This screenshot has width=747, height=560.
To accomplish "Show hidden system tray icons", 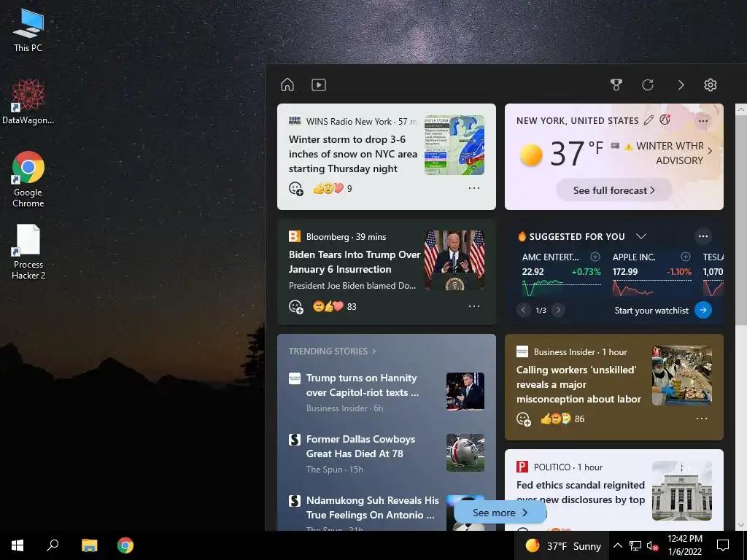I will 617,545.
